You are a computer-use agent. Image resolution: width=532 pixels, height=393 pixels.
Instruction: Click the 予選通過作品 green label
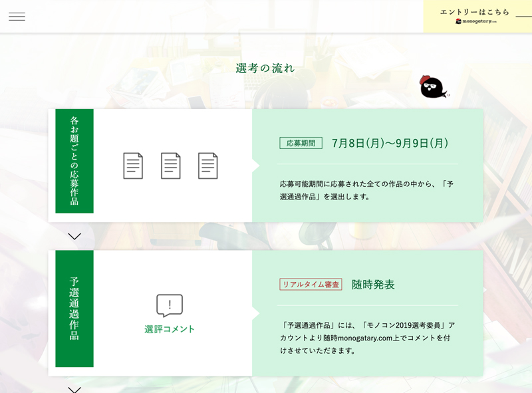[x=74, y=309]
